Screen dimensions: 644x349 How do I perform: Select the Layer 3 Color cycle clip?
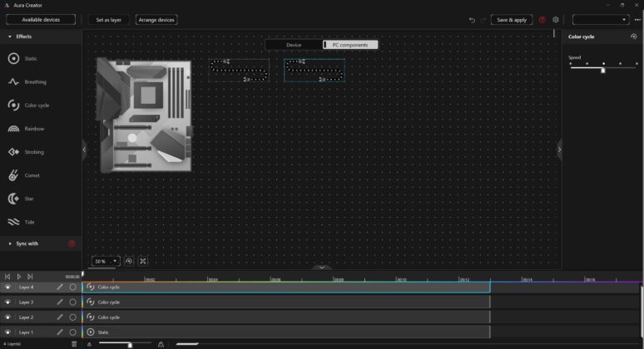tap(286, 302)
